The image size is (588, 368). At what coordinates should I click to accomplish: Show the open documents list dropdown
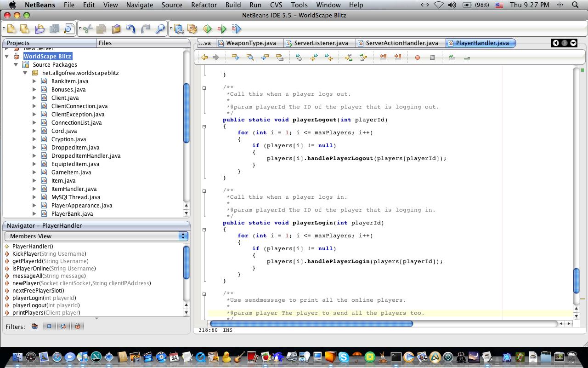click(573, 43)
